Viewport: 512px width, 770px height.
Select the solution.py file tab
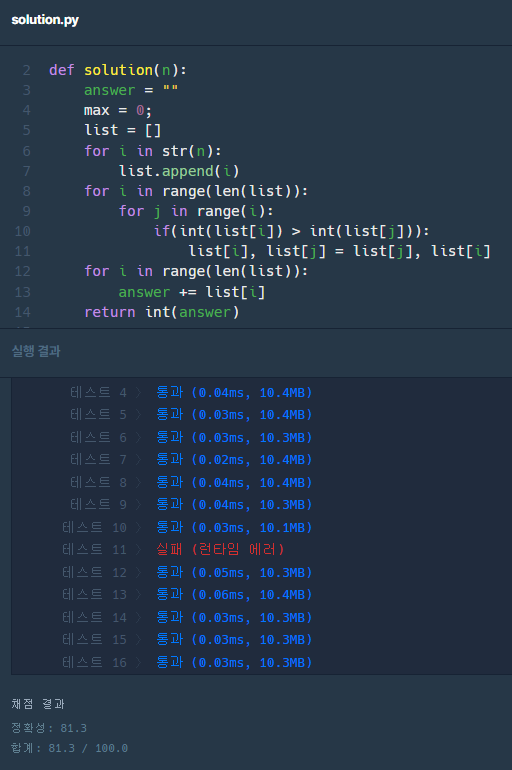[45, 20]
